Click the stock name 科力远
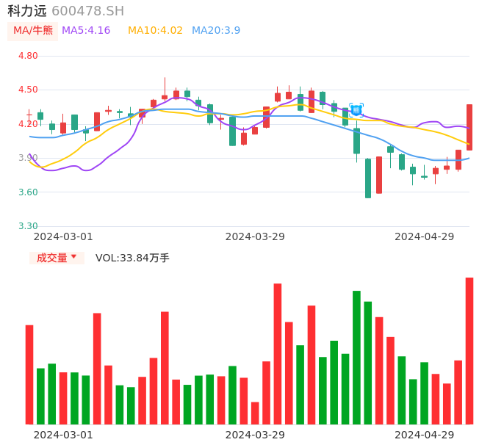The image size is (504, 445). tap(26, 11)
